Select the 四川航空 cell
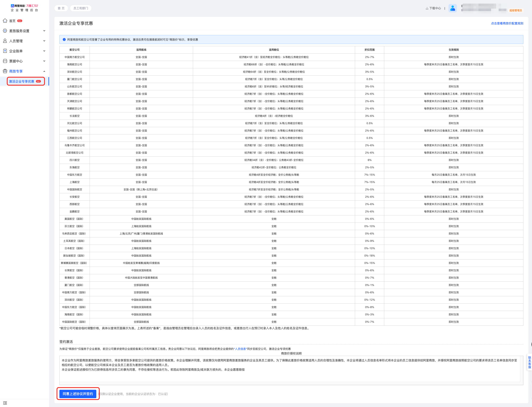Screen dimensions: 532x407 click(75, 160)
